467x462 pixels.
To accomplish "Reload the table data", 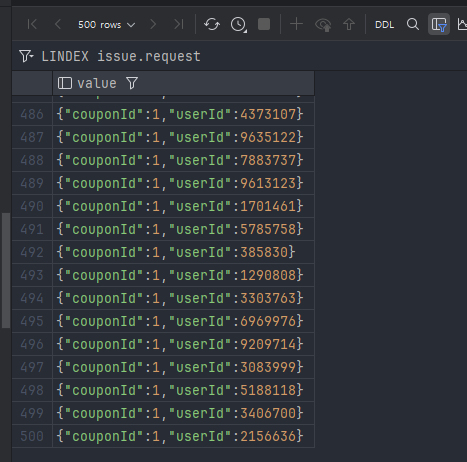I will 212,24.
